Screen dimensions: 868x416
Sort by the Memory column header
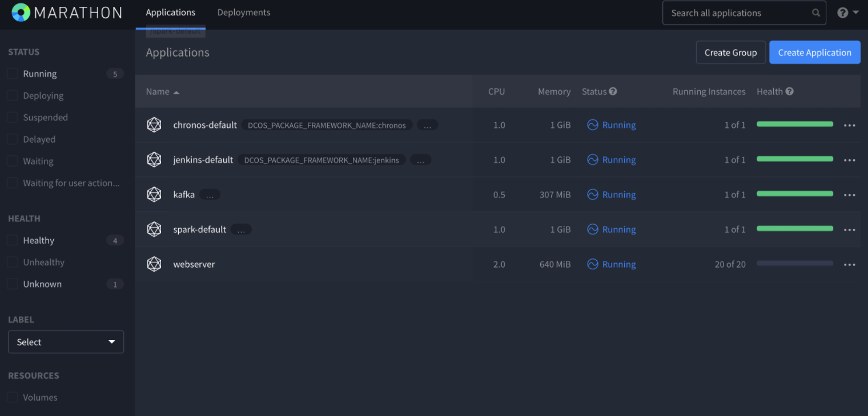tap(554, 91)
